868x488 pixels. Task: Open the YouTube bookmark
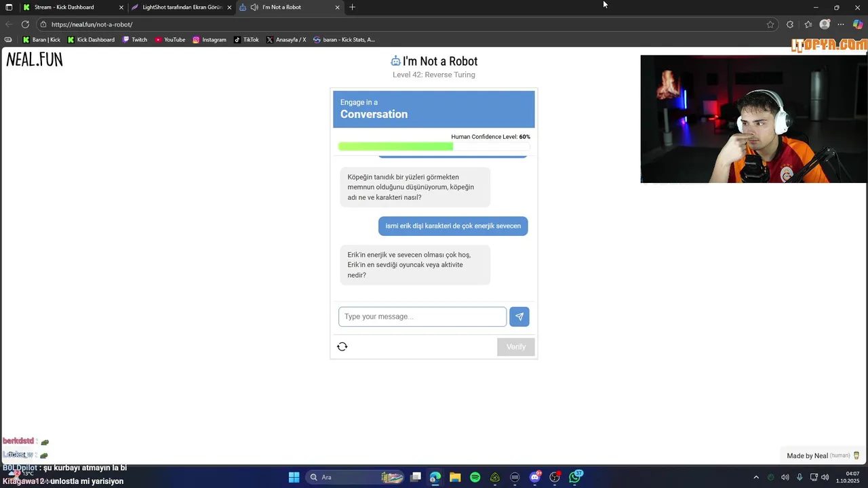[170, 40]
